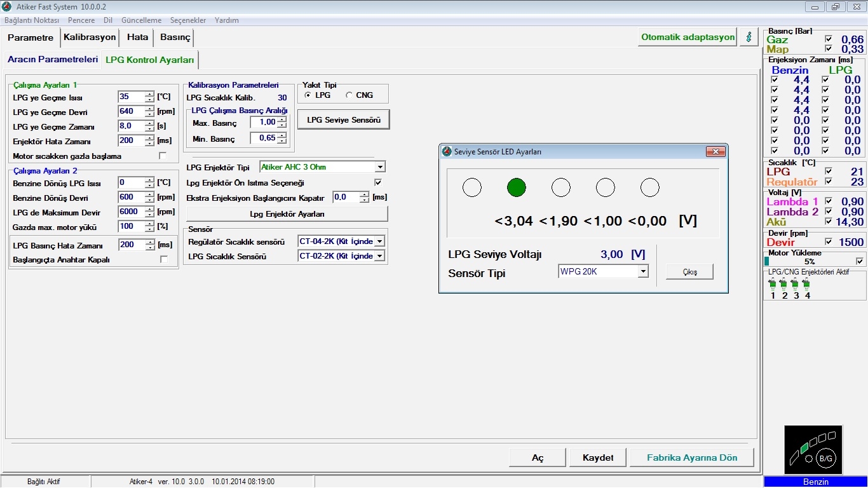Screen dimensions: 868x488
Task: Close the Seviye Sensör LED Ayarları dialog
Action: point(715,152)
